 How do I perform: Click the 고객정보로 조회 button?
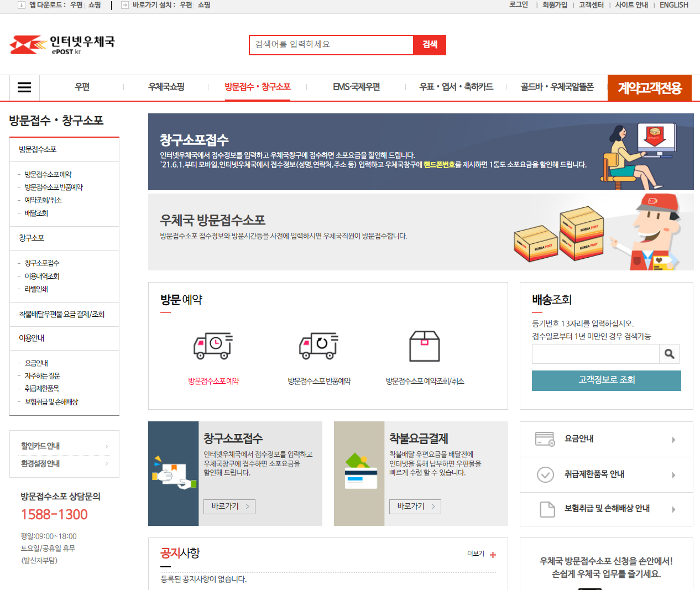(606, 380)
